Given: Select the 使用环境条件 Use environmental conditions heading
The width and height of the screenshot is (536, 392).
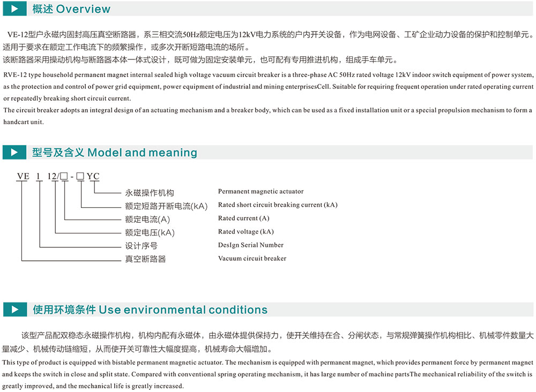Looking at the screenshot, I should click(150, 310).
